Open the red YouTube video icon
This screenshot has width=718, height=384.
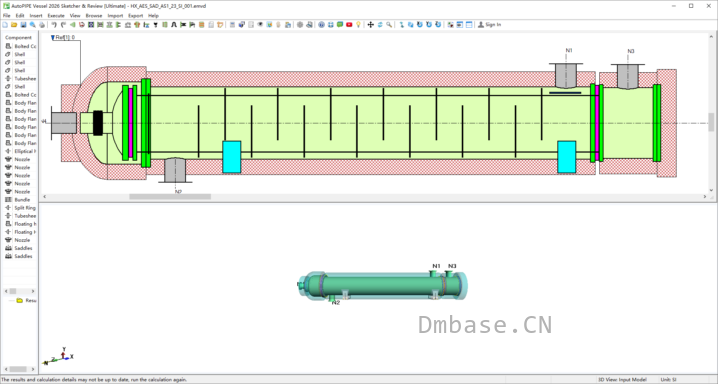point(349,25)
